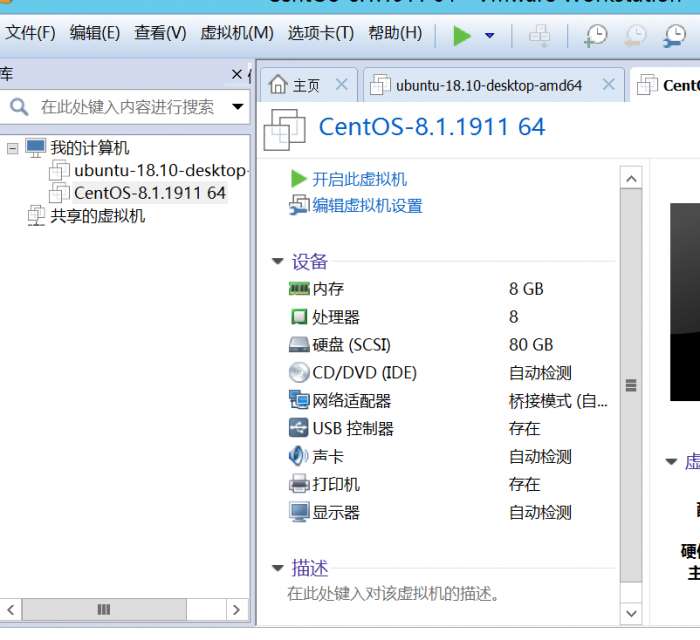This screenshot has width=700, height=640.
Task: Select 我的计算机 in the library tree
Action: 89,148
